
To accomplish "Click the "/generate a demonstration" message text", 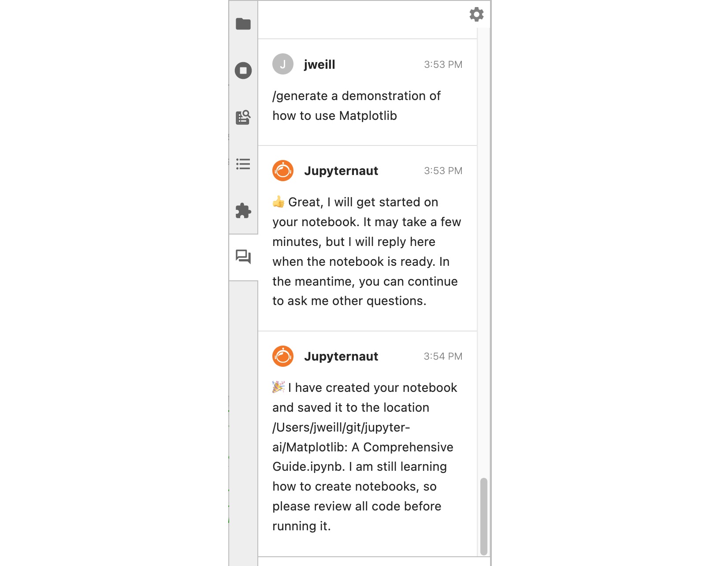I will tap(356, 106).
